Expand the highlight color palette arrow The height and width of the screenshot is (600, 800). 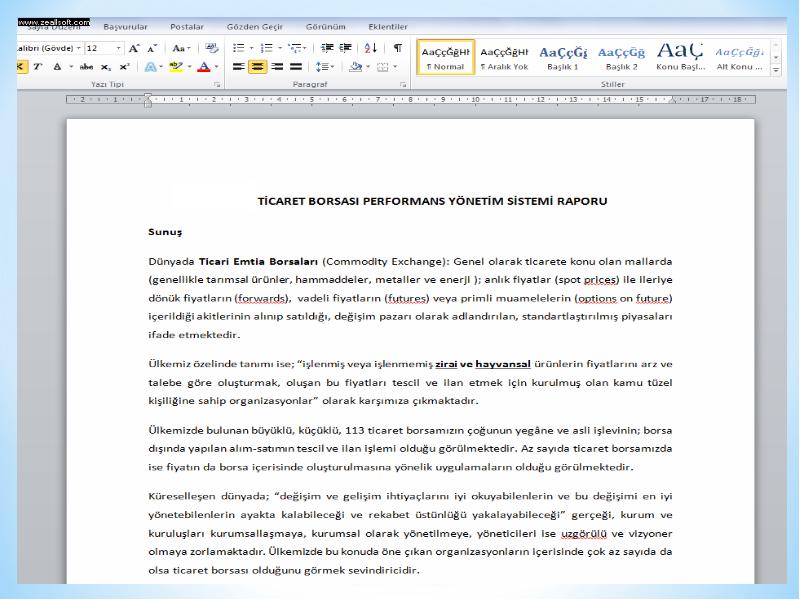189,67
